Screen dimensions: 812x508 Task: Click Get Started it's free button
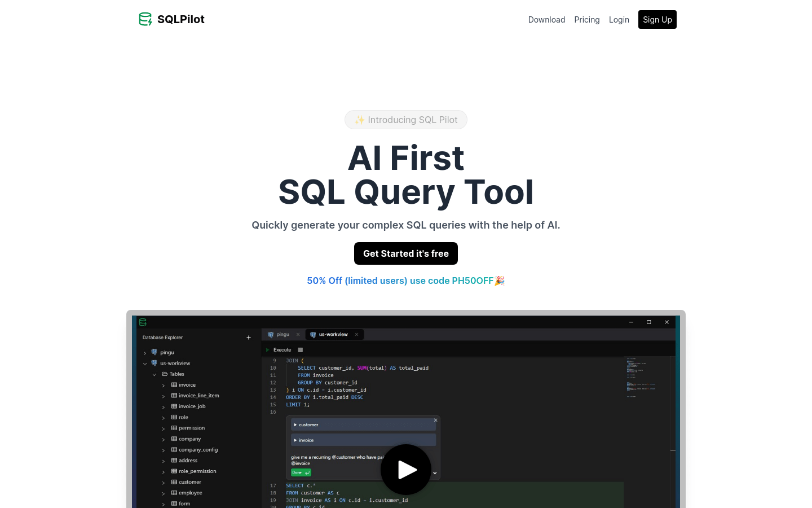pyautogui.click(x=406, y=253)
